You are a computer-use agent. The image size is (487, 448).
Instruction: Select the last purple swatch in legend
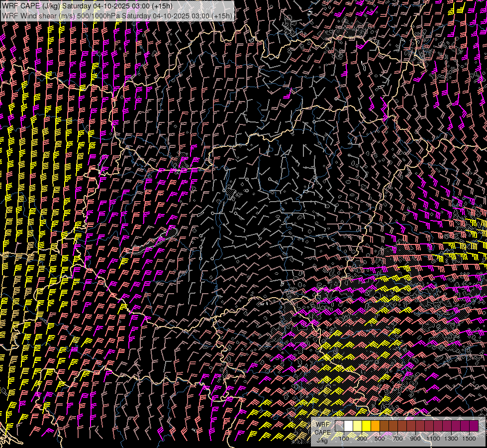click(474, 426)
